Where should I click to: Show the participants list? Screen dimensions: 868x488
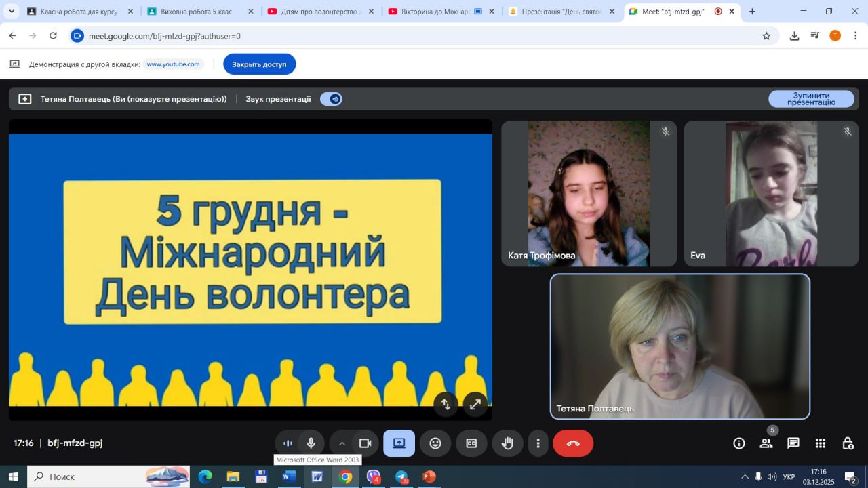[x=766, y=443]
